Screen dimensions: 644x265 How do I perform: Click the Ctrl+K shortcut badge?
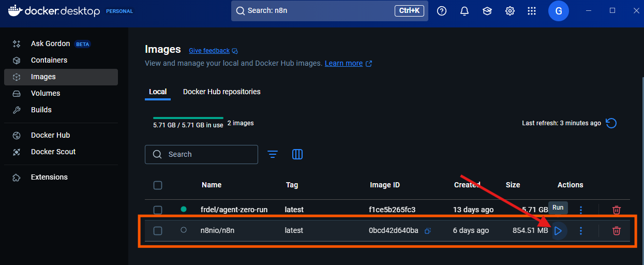tap(410, 10)
